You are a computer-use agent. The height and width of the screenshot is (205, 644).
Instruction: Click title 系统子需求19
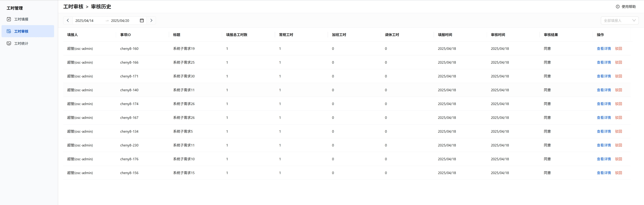pos(184,48)
